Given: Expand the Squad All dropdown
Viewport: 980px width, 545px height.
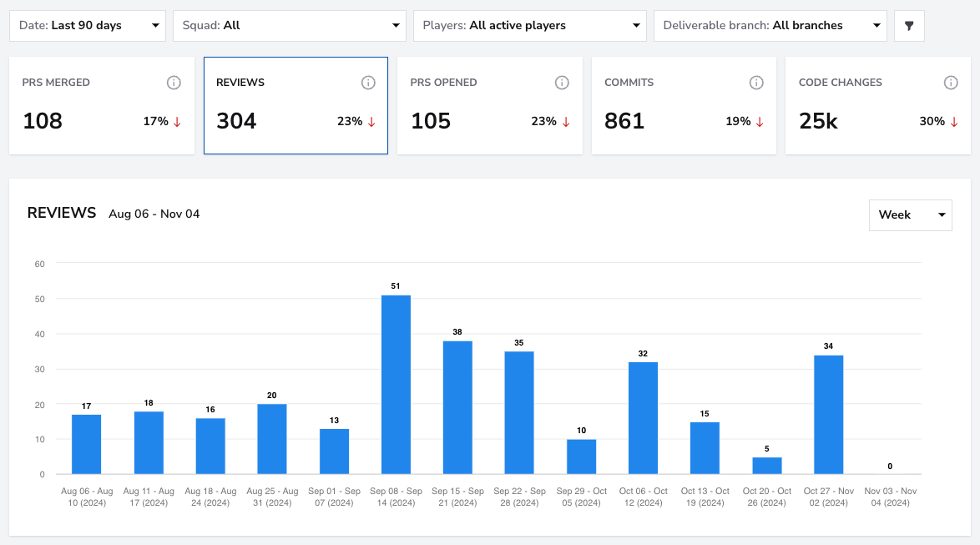Looking at the screenshot, I should pos(290,26).
